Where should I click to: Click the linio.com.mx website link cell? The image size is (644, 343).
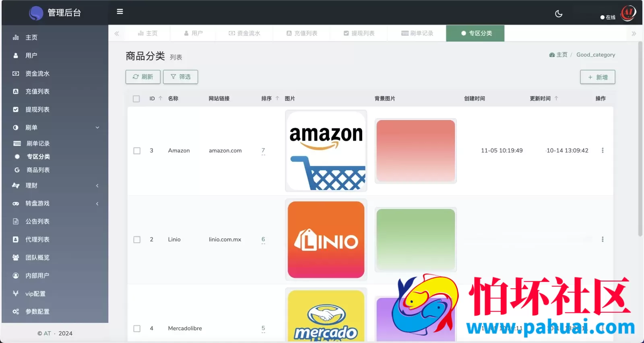pos(225,240)
